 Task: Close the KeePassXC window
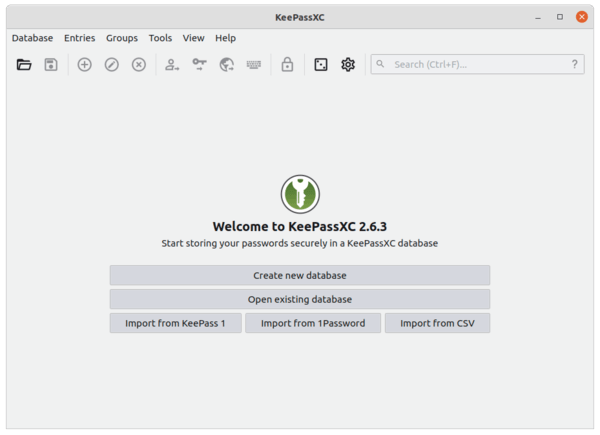582,17
